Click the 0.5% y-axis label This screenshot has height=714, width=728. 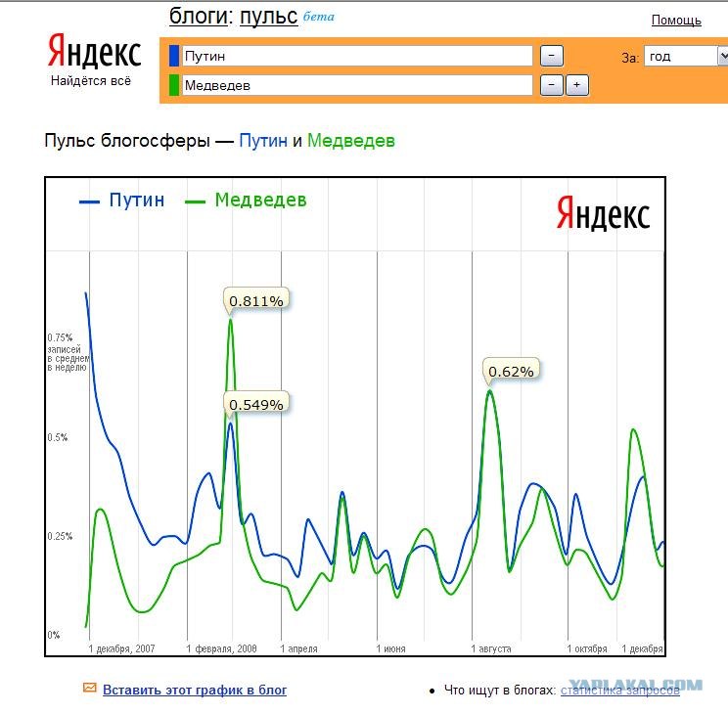(58, 437)
